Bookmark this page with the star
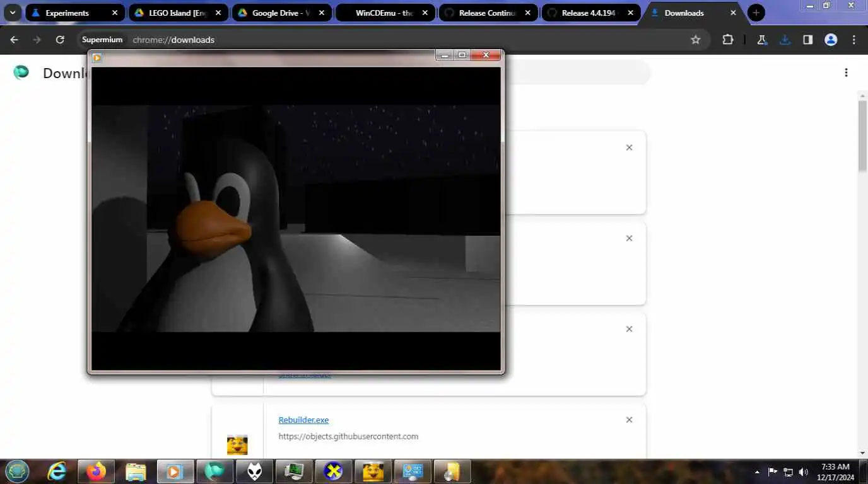The image size is (868, 484). [x=695, y=40]
